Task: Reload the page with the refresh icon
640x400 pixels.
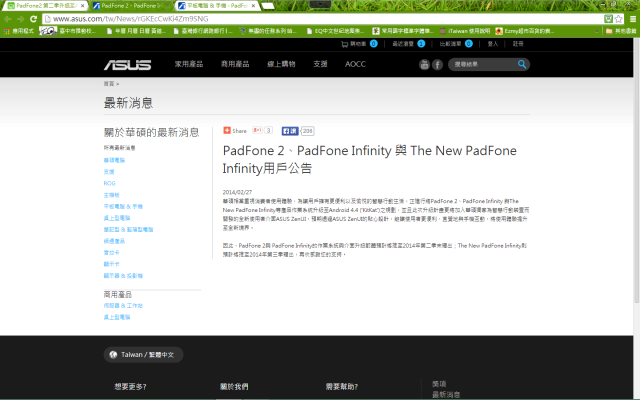Action: [33, 19]
